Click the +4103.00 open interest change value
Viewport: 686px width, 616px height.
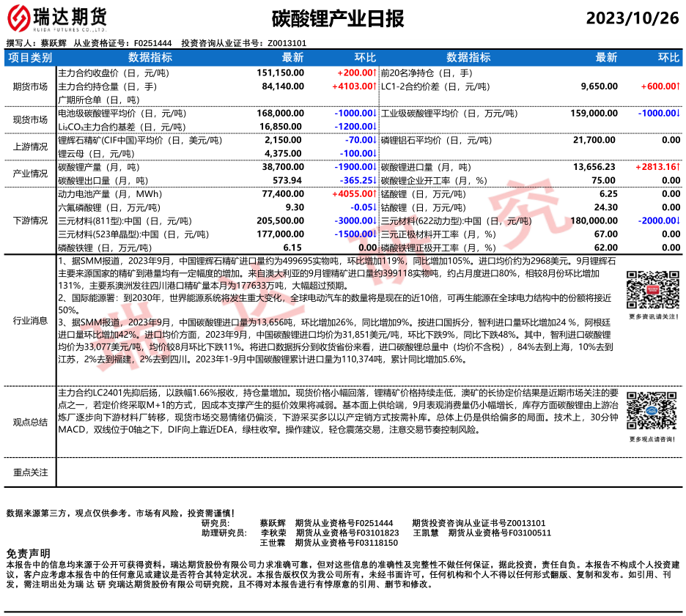(x=353, y=86)
